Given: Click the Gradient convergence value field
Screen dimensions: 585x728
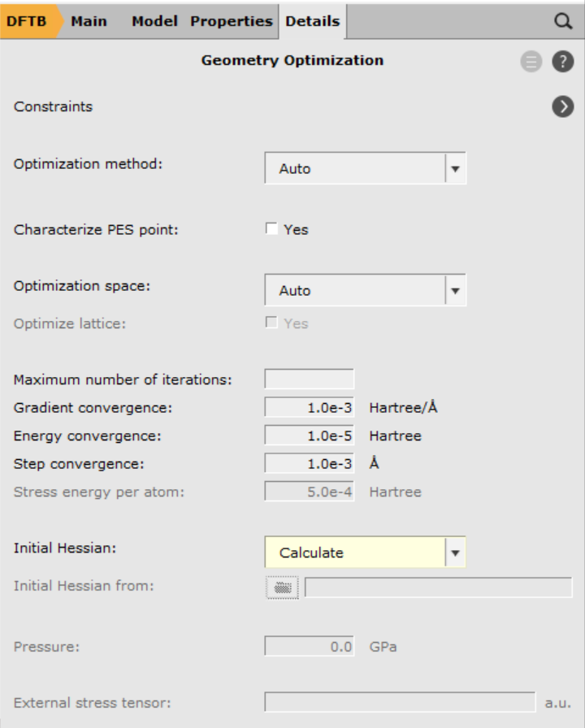Looking at the screenshot, I should pyautogui.click(x=310, y=407).
